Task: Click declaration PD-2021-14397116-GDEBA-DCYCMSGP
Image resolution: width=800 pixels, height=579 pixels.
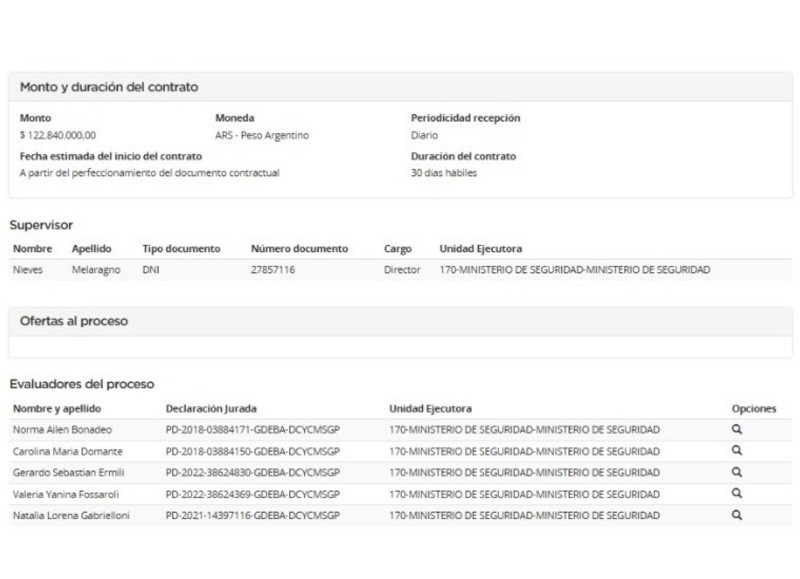Action: (x=253, y=515)
